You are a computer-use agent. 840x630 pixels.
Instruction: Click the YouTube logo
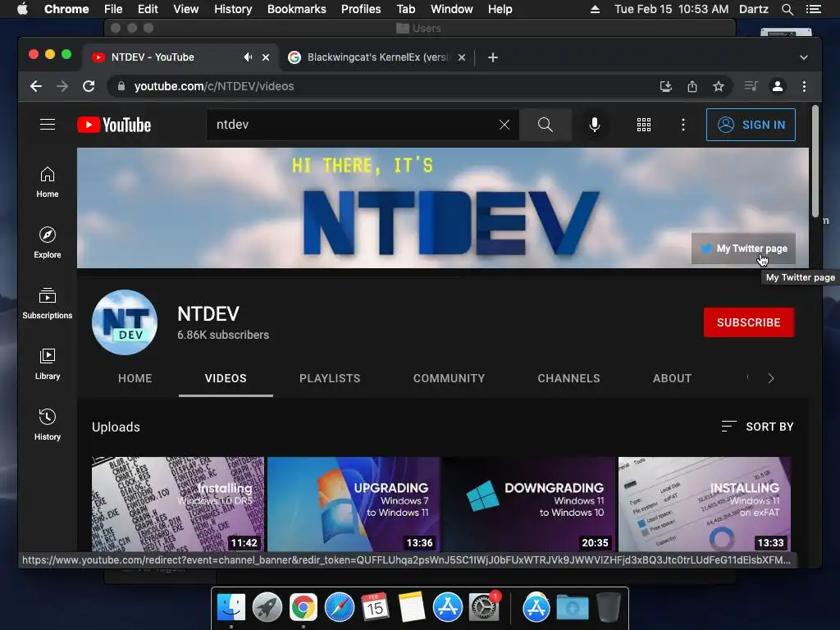coord(114,125)
